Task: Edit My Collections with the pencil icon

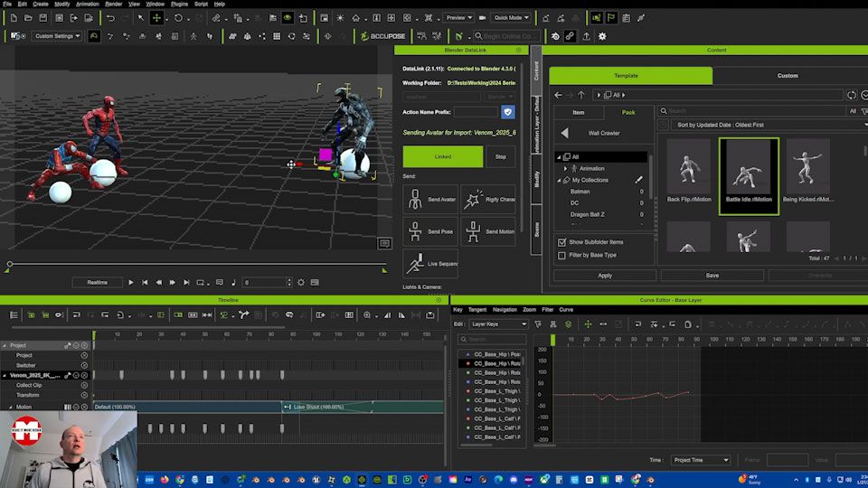Action: click(639, 180)
